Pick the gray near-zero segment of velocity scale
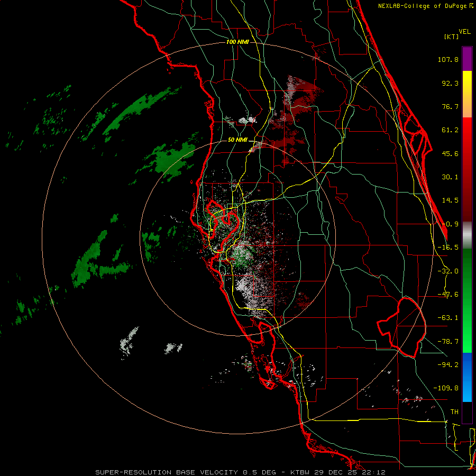Screen dimensions: 476x476 (x=467, y=235)
